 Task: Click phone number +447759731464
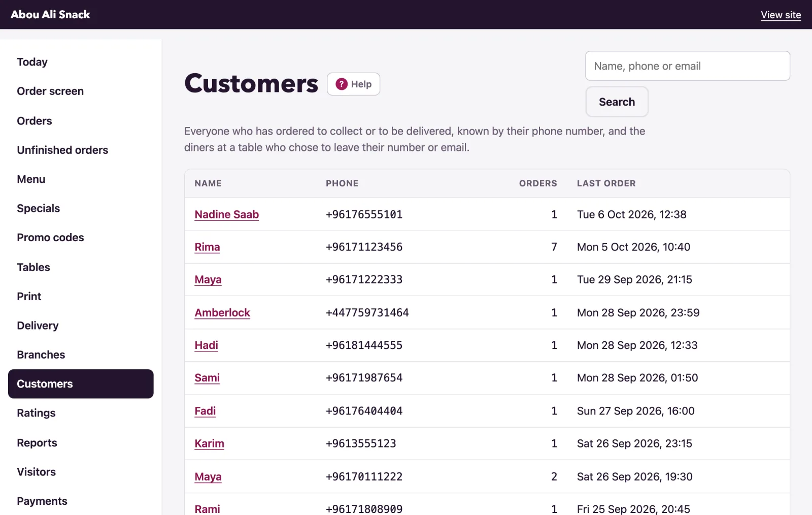pos(367,313)
